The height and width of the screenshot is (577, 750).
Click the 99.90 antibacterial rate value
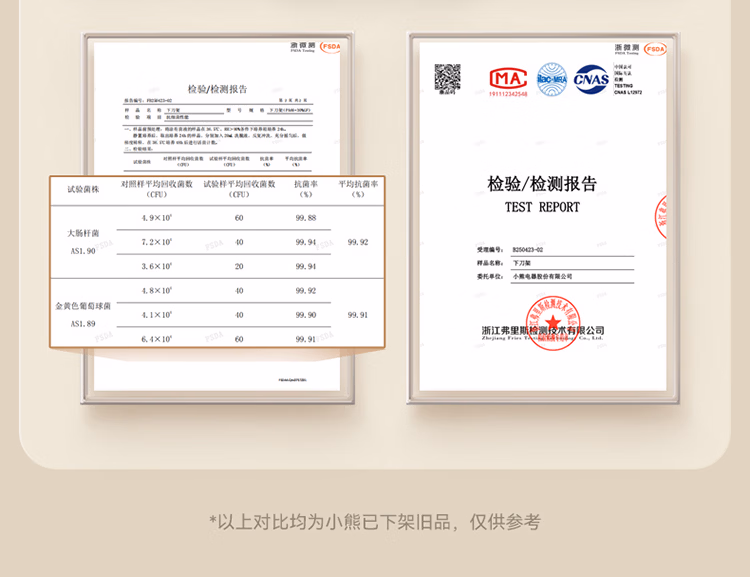point(306,315)
